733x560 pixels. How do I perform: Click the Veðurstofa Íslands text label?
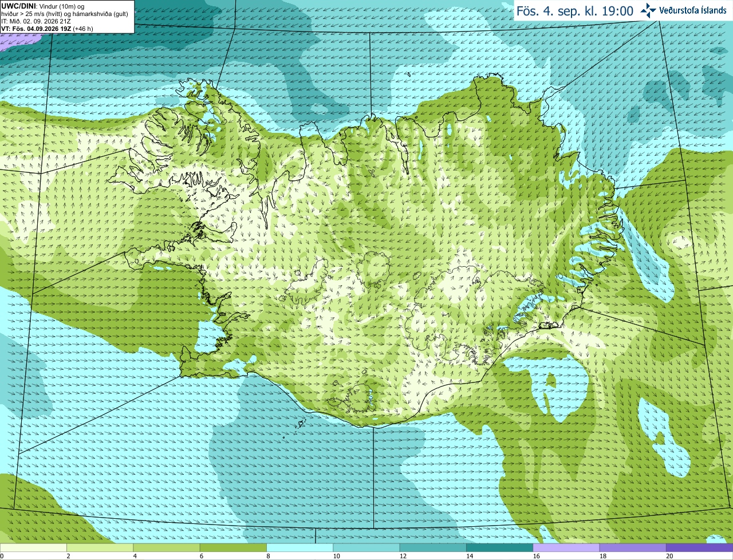pyautogui.click(x=692, y=10)
